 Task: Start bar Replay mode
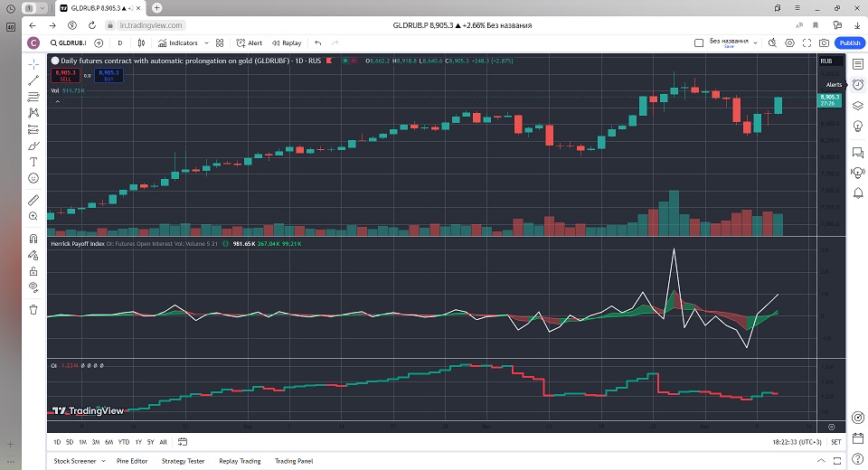[287, 42]
